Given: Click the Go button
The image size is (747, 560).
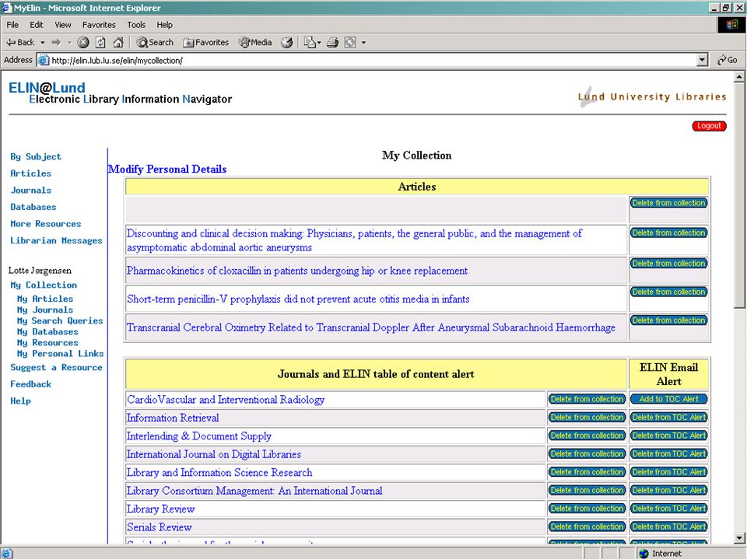Looking at the screenshot, I should pyautogui.click(x=728, y=60).
